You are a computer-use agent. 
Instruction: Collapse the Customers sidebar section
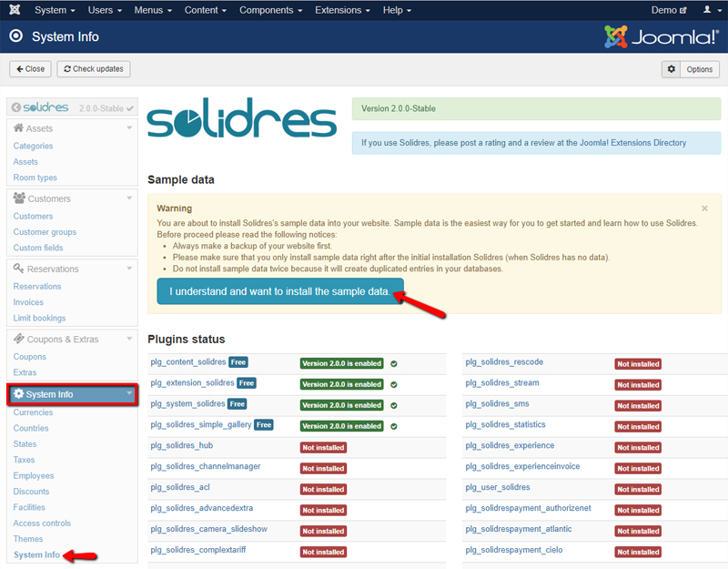pyautogui.click(x=129, y=198)
